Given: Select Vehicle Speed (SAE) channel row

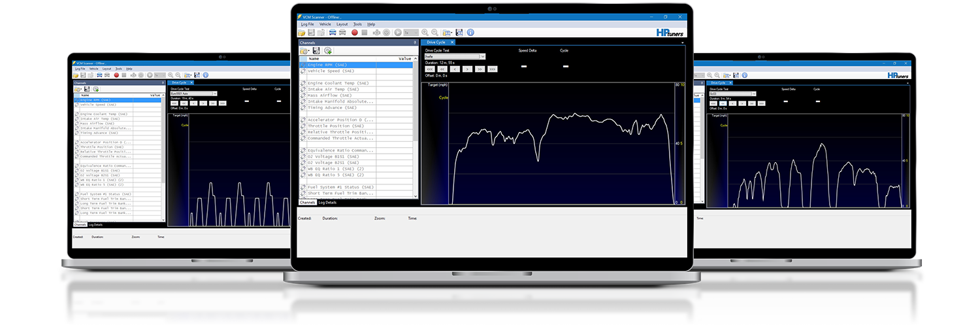Looking at the screenshot, I should 332,71.
